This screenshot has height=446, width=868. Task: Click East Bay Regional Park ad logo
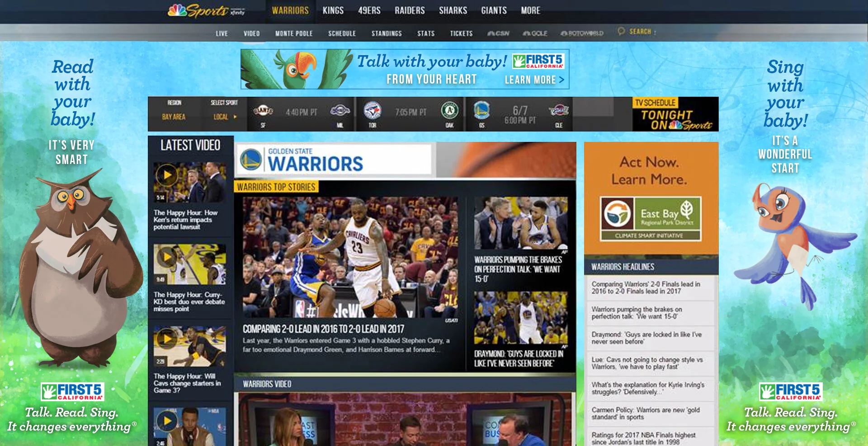[x=651, y=219]
